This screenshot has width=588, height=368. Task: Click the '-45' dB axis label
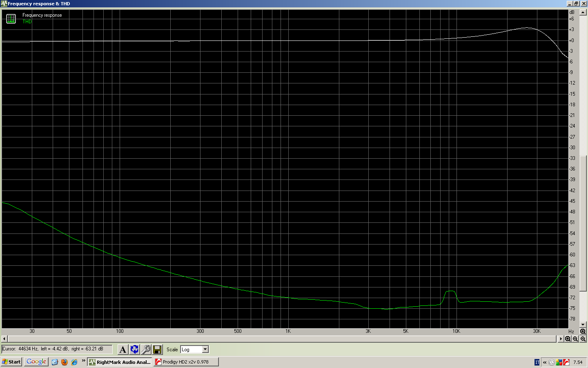[572, 201]
